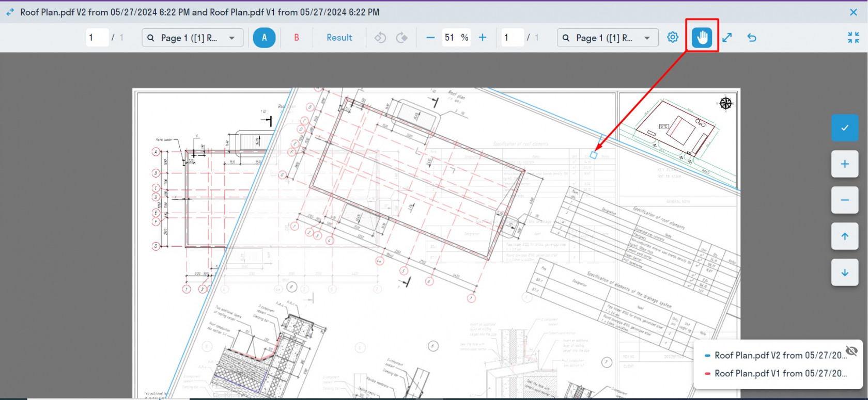Switch to document B view
Viewport: 868px width, 400px height.
[297, 38]
